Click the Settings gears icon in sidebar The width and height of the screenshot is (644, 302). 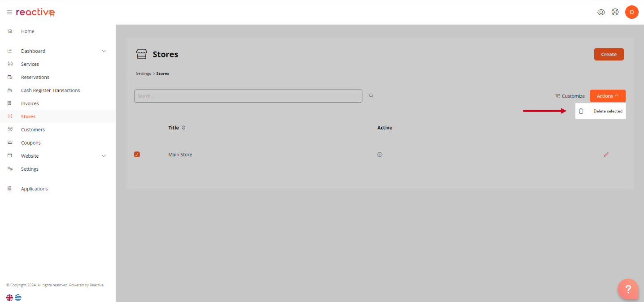click(x=10, y=168)
